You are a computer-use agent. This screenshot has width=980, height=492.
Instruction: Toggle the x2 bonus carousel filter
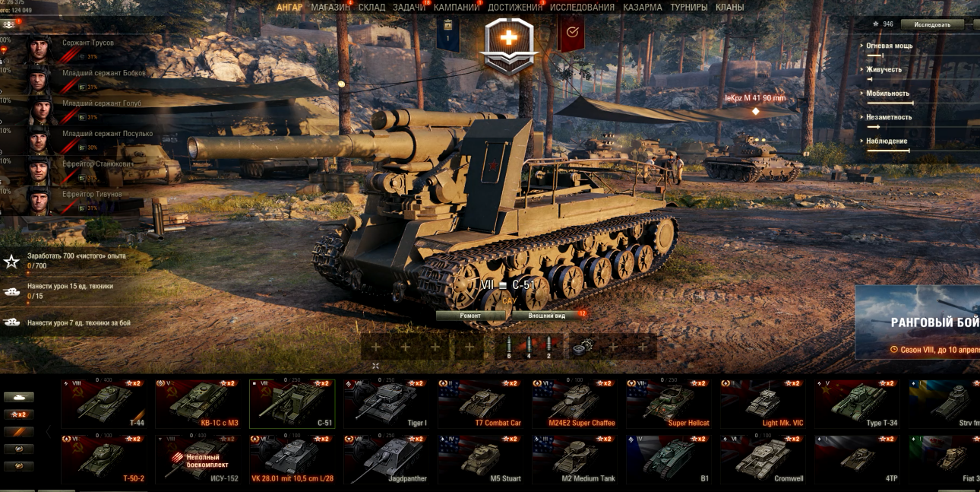click(x=19, y=414)
